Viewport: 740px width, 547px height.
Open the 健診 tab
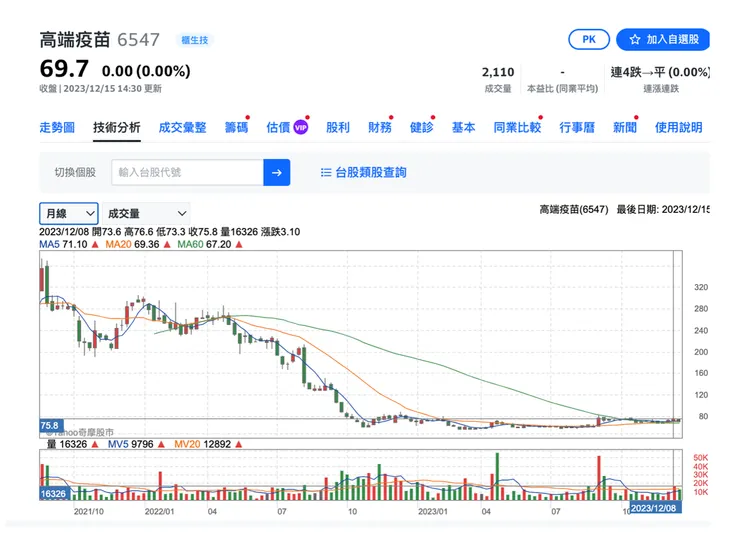[x=421, y=127]
